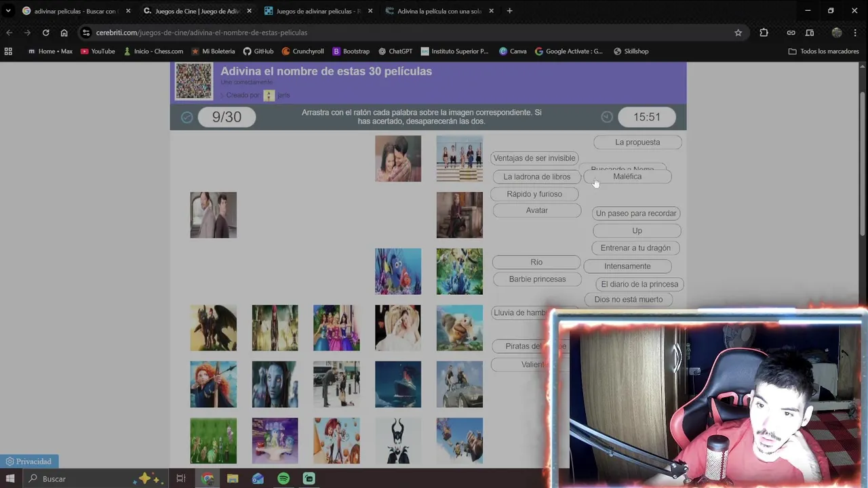Open the Canva bookmark
This screenshot has width=868, height=488.
(513, 51)
